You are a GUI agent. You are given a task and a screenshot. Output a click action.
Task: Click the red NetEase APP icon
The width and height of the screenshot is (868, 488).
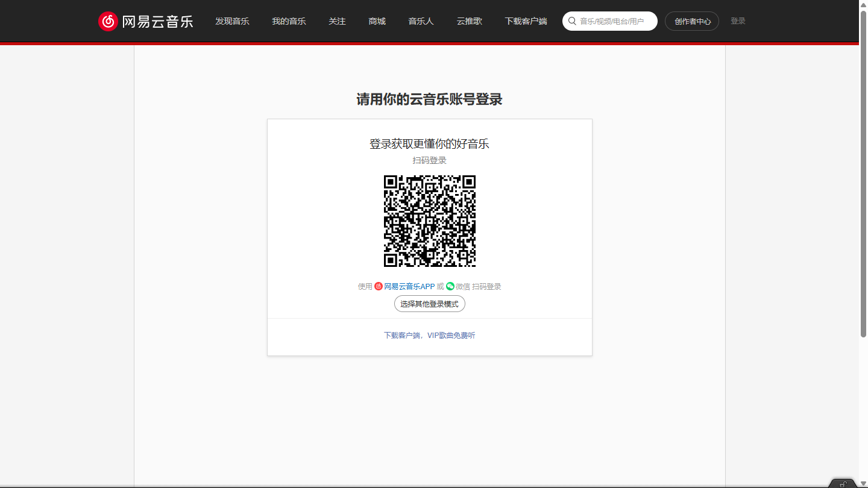coord(379,286)
